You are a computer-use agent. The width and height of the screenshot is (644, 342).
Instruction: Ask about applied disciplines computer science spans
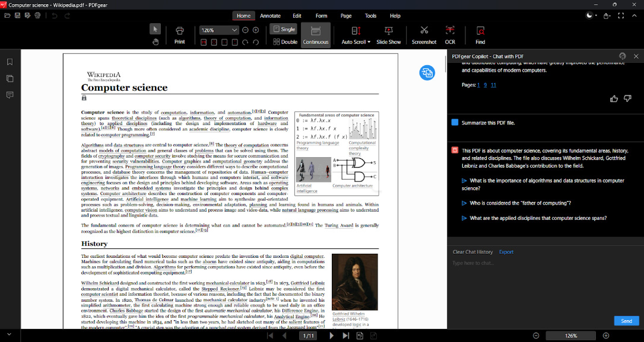click(534, 218)
